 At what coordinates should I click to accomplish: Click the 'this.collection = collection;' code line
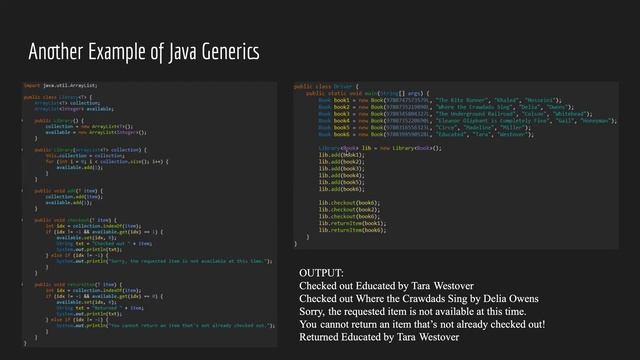pos(84,156)
